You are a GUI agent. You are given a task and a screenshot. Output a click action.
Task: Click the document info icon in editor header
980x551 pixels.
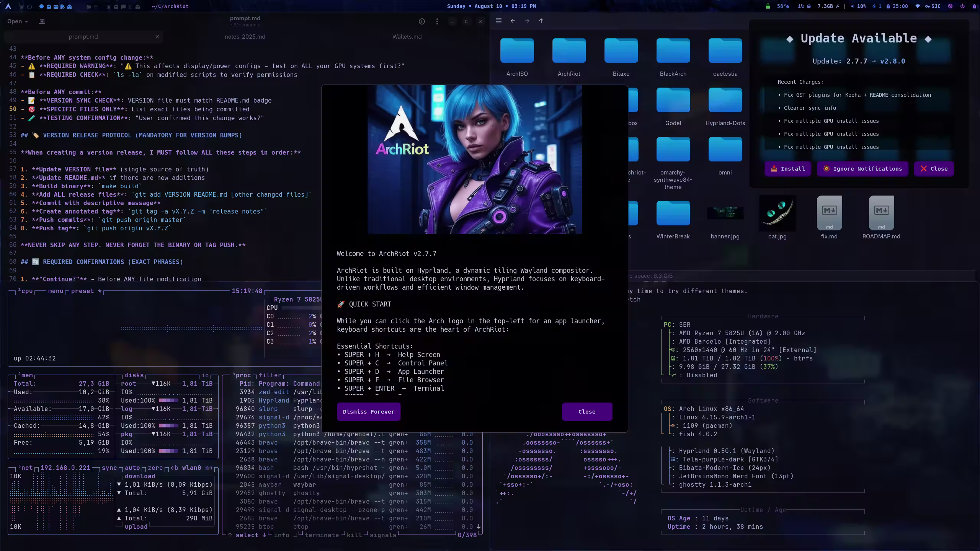tap(421, 21)
